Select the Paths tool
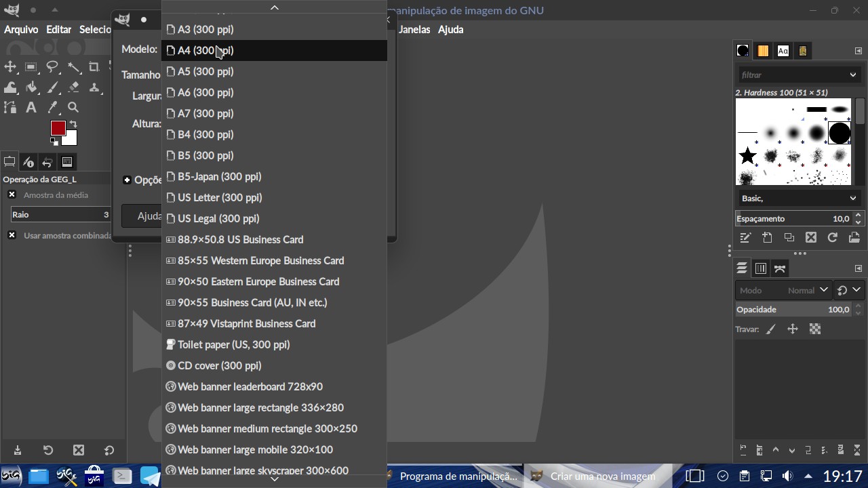This screenshot has width=868, height=488. (x=10, y=108)
